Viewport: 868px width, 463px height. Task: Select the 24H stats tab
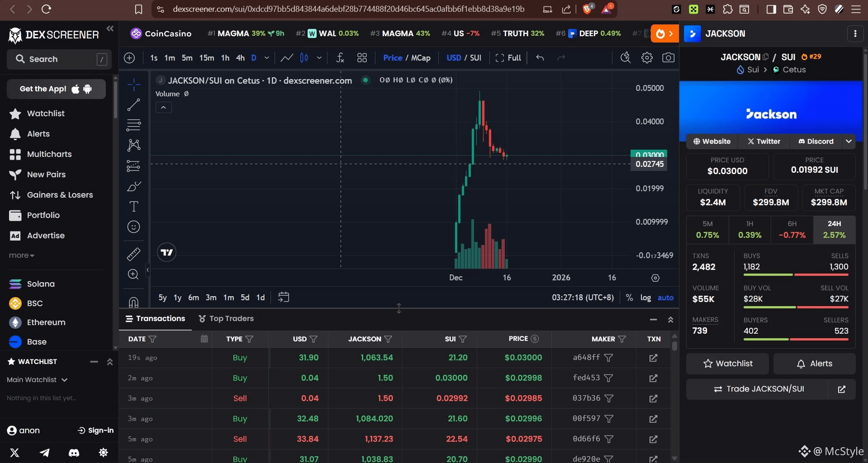pyautogui.click(x=834, y=230)
